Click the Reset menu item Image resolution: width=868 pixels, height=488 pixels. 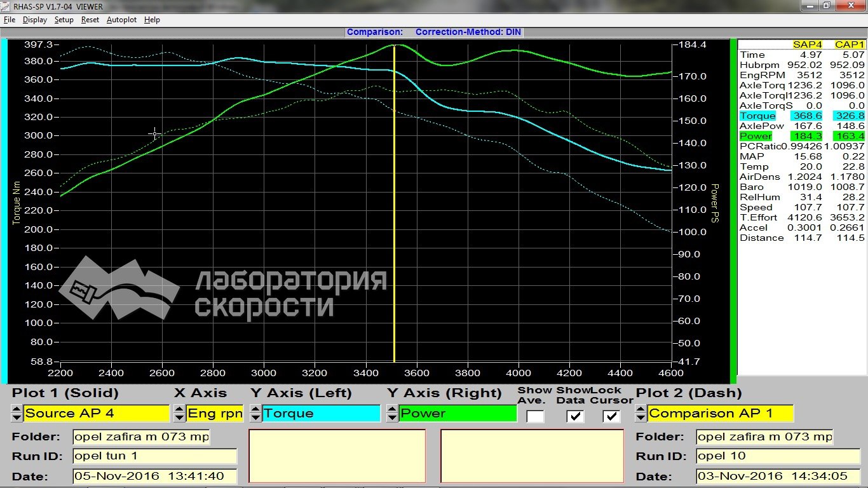90,20
